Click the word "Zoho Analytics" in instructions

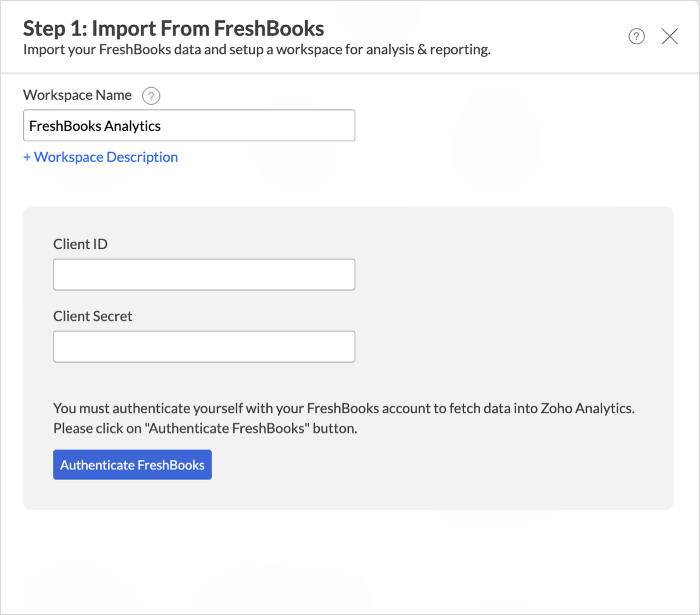[586, 408]
